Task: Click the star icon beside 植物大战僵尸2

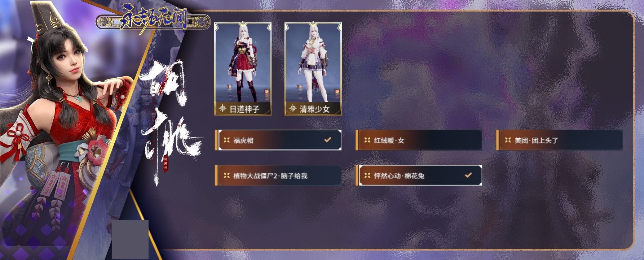Action: 226,175
